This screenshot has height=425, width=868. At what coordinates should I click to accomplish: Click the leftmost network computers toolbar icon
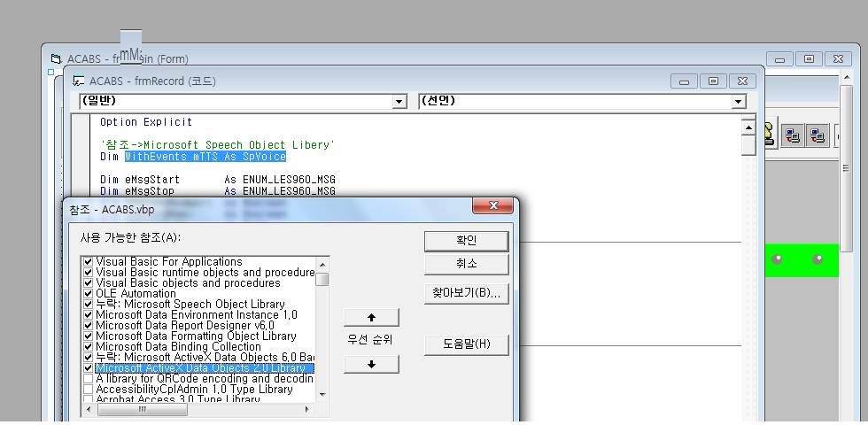(x=793, y=135)
